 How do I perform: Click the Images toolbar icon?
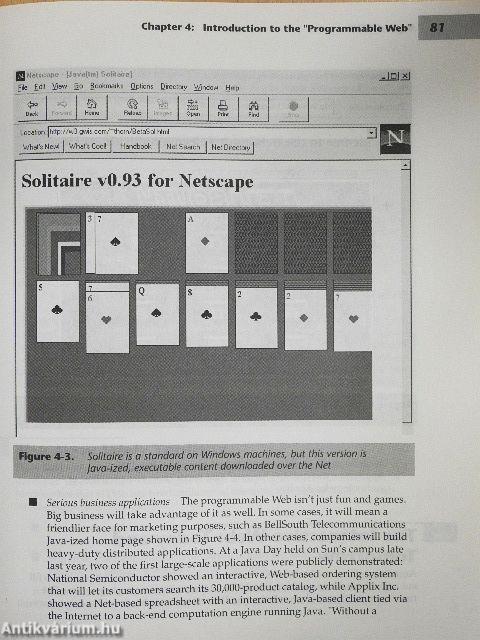click(162, 109)
